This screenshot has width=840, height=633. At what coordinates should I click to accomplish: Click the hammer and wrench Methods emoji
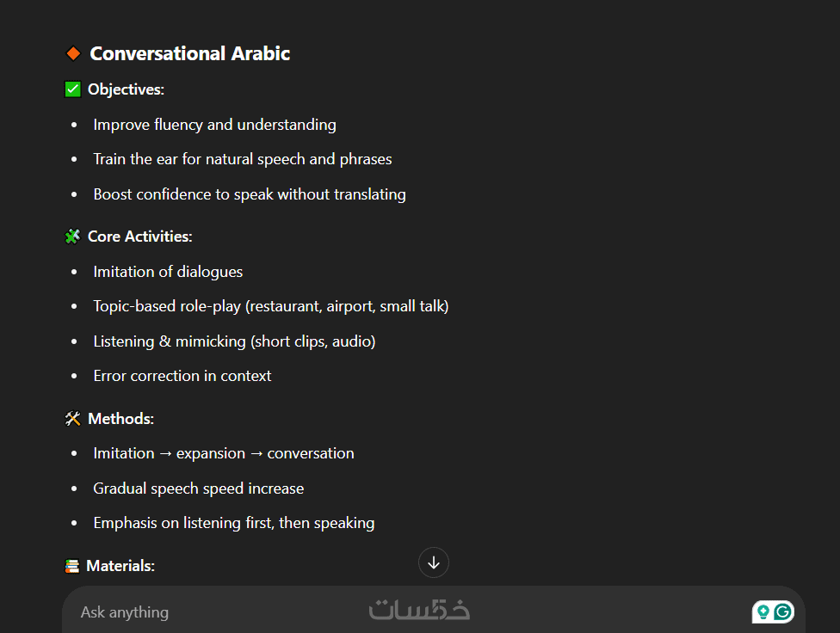tap(73, 419)
